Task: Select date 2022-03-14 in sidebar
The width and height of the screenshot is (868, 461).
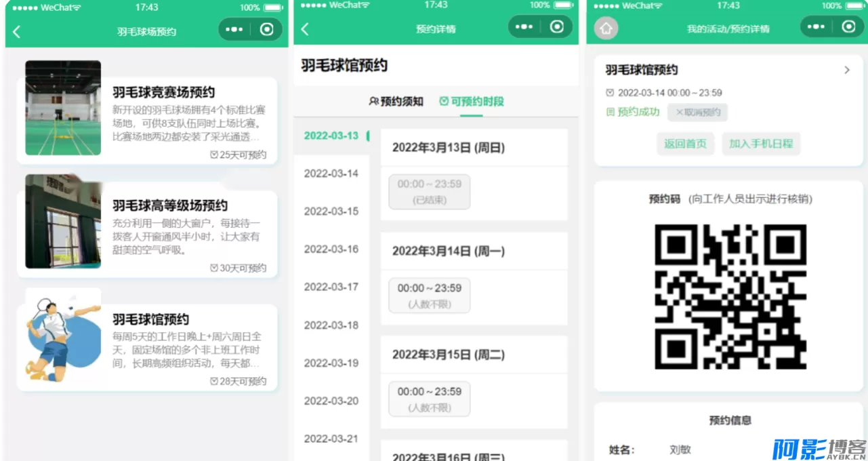Action: tap(331, 174)
